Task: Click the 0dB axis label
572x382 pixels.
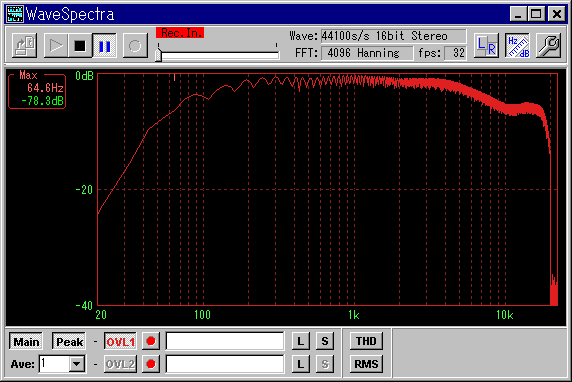Action: (x=85, y=76)
